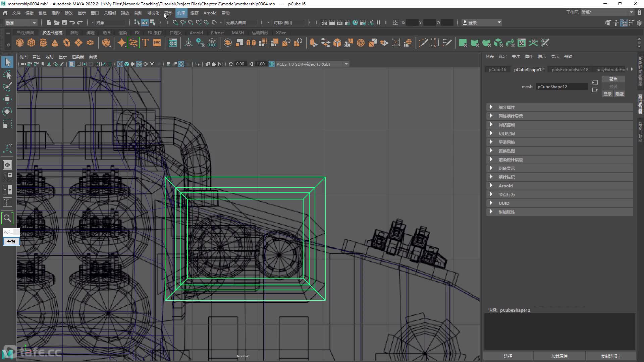Toggle the Modeling Toolkit icon
Screen dimensions: 644x362
(x=608, y=23)
